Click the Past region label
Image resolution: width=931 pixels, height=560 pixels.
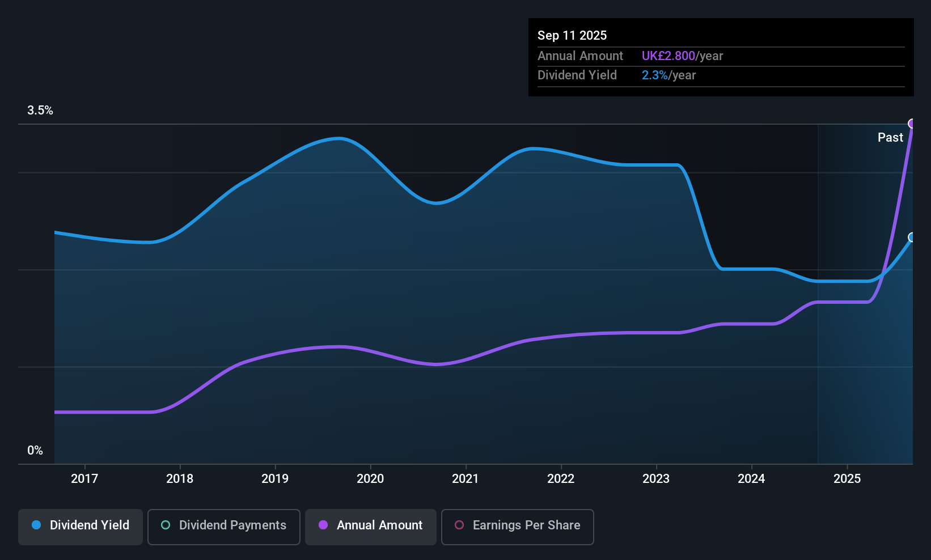(x=890, y=138)
